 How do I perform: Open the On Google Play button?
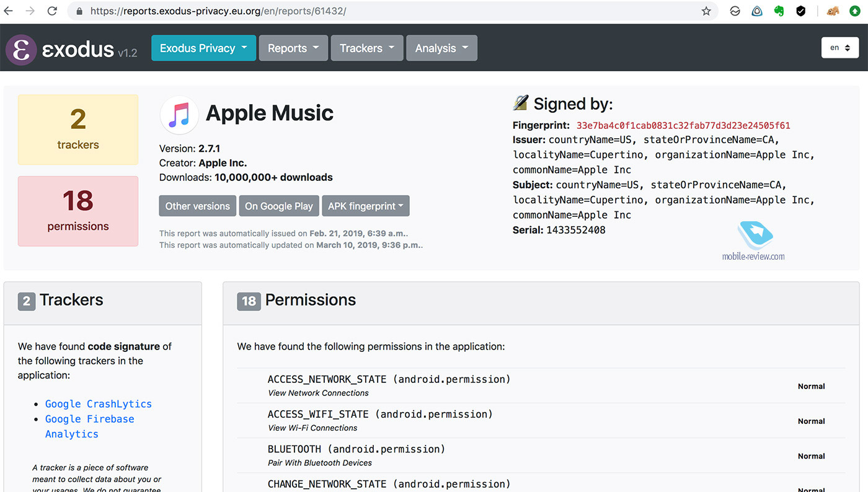[279, 206]
